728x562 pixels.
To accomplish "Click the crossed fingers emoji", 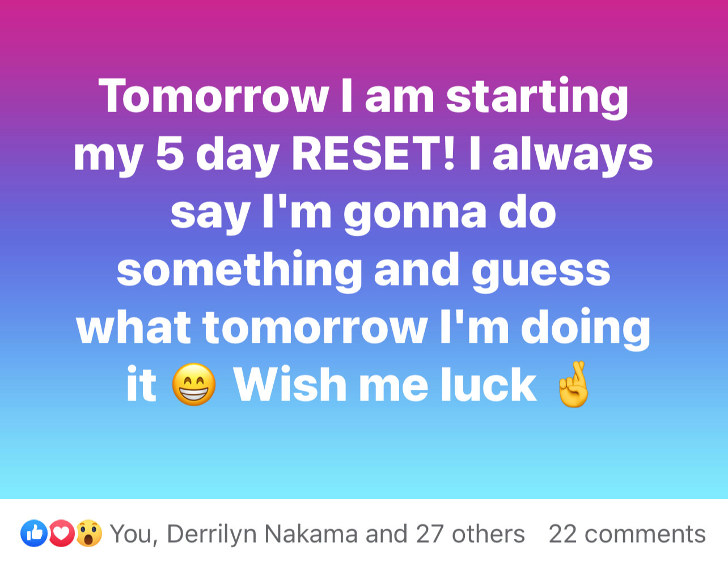I will point(573,385).
